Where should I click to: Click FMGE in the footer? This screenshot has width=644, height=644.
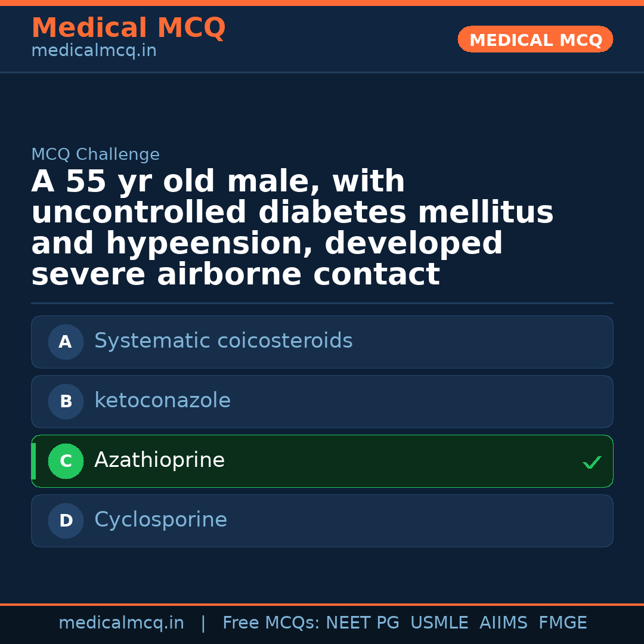tap(562, 623)
